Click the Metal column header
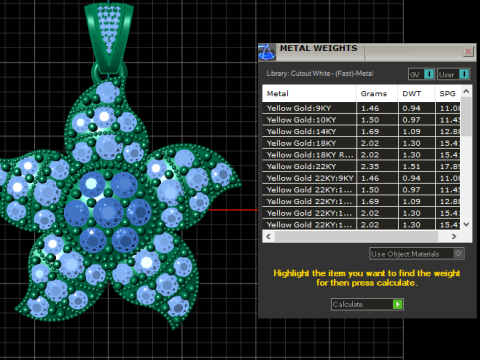The width and height of the screenshot is (480, 360). click(x=309, y=94)
